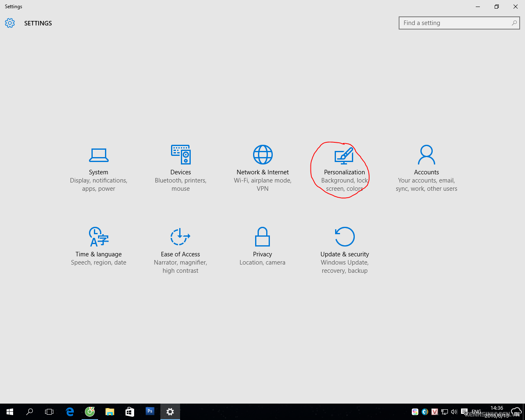Click the blue-orange circle tray icon
The height and width of the screenshot is (420, 525).
tap(425, 412)
